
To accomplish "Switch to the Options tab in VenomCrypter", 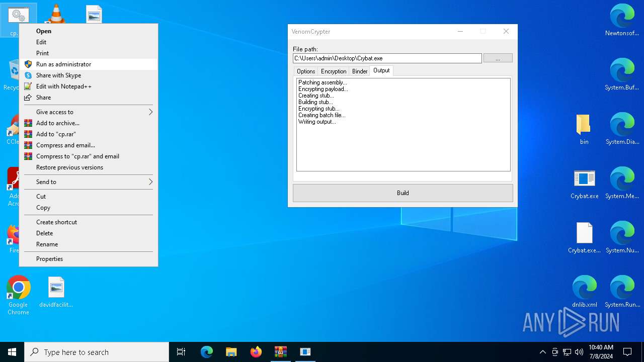I will tap(305, 71).
